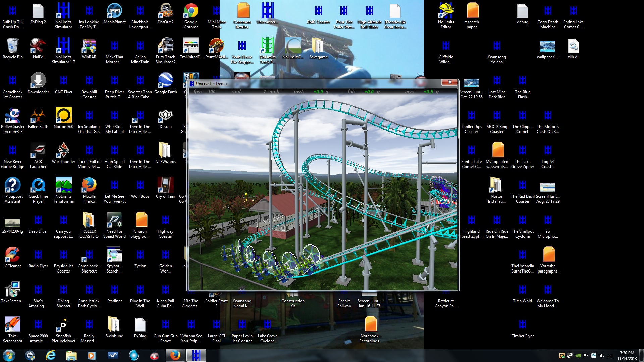Open the Spybot Search shortcut

click(114, 260)
